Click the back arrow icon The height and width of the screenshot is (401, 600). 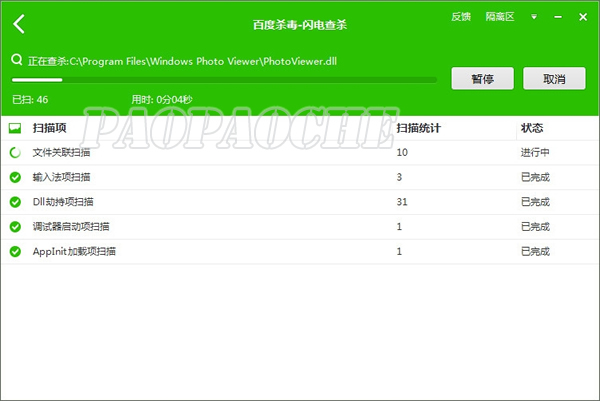tap(20, 24)
